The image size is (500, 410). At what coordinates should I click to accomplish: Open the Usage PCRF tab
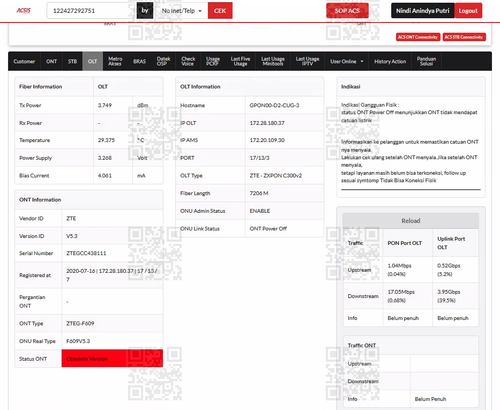[x=212, y=61]
